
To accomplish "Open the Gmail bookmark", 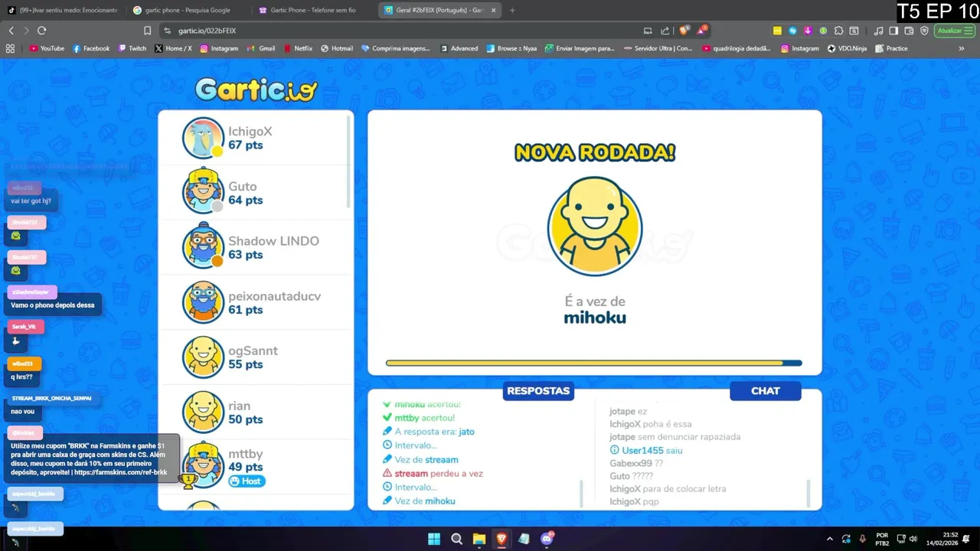I will [x=261, y=48].
